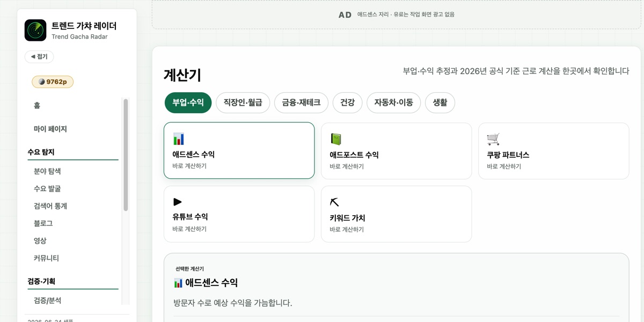Switch to the 직장인·월급 tab

coord(243,103)
